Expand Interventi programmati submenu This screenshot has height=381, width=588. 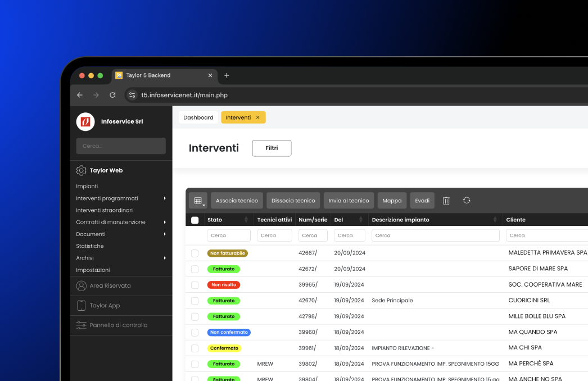point(165,198)
